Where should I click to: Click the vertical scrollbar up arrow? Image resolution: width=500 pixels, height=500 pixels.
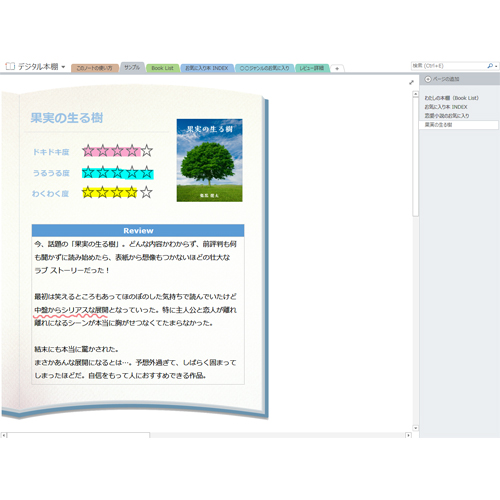pyautogui.click(x=415, y=94)
